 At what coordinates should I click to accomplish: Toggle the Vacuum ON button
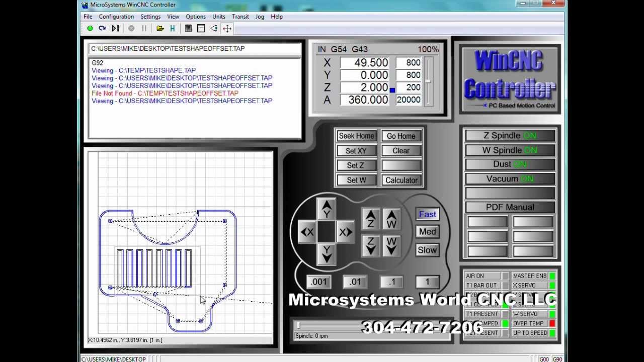(x=510, y=178)
